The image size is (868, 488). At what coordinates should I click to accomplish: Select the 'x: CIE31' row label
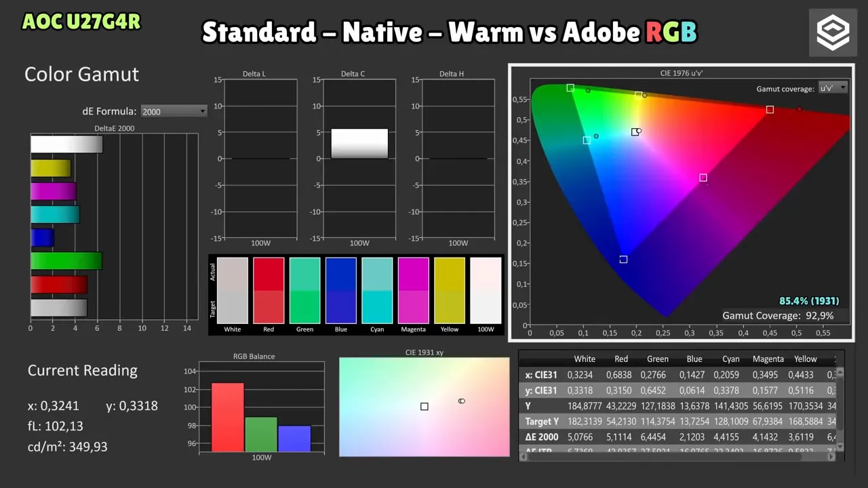[541, 375]
